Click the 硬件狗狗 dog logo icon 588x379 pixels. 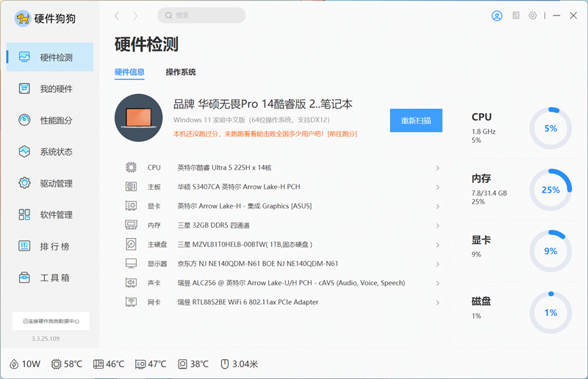click(23, 18)
